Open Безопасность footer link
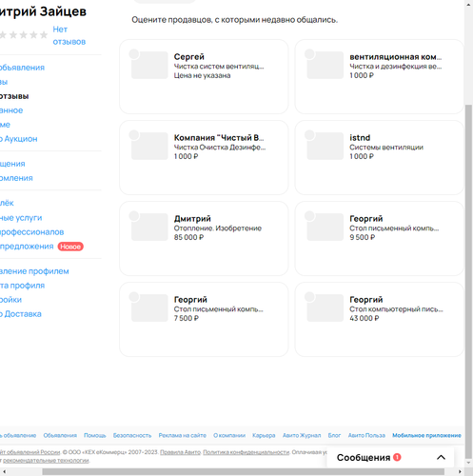The height and width of the screenshot is (476, 473). tap(132, 435)
